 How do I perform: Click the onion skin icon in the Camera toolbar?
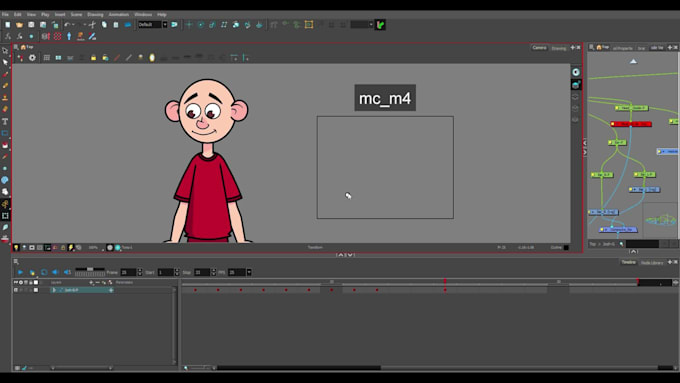(x=152, y=58)
